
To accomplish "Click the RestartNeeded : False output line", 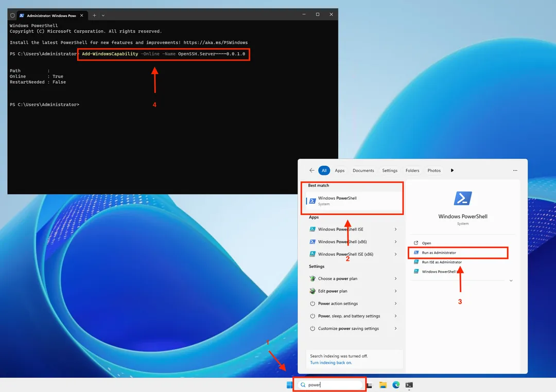I will 38,82.
